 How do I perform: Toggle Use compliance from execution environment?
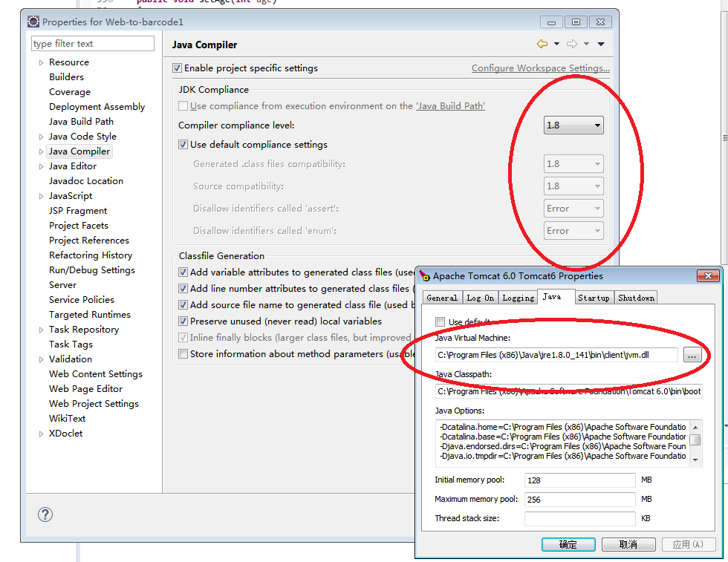tap(183, 106)
